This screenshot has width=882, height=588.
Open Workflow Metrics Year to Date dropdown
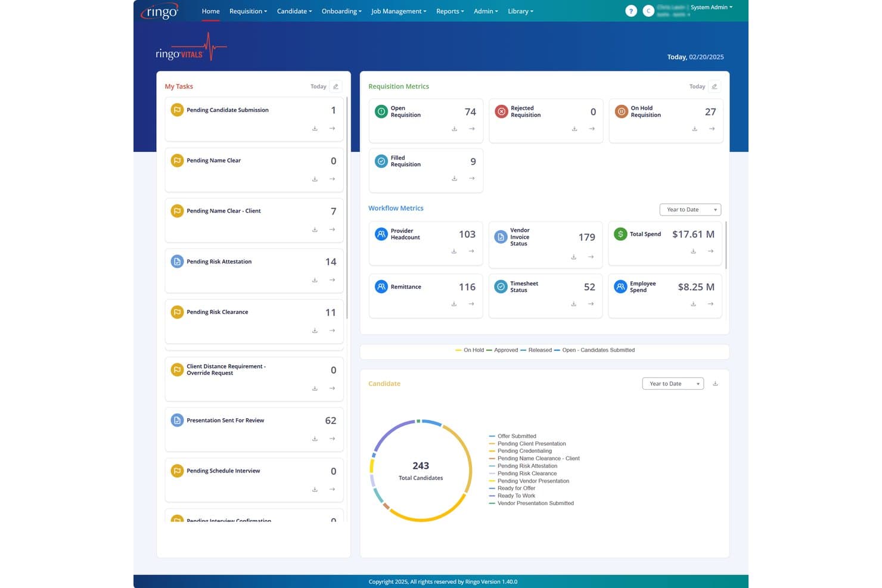pos(690,210)
